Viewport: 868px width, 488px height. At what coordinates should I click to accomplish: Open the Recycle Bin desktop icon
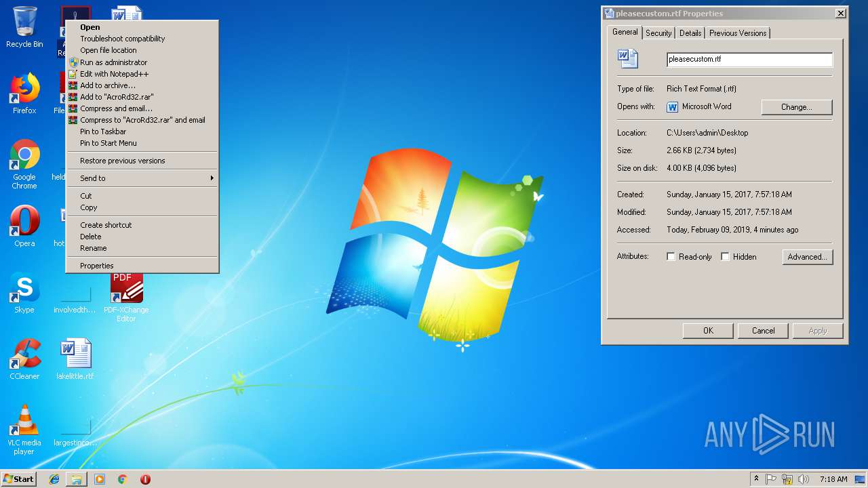(x=24, y=27)
